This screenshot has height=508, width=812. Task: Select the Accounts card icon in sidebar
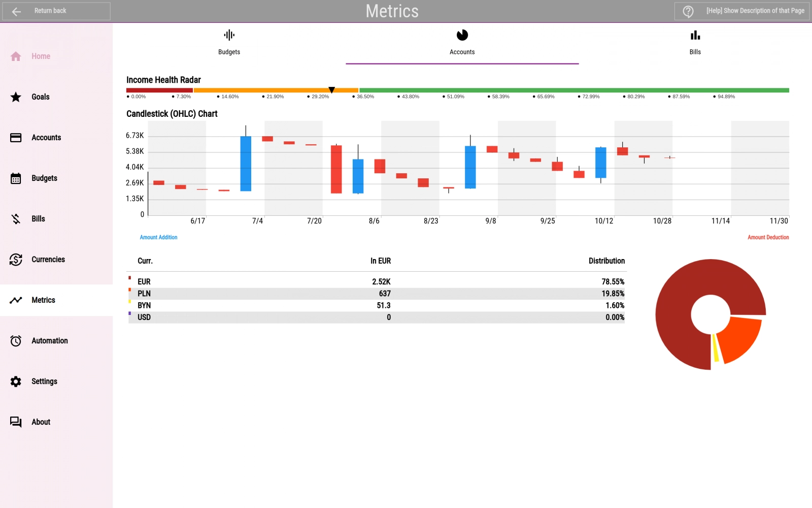coord(16,138)
